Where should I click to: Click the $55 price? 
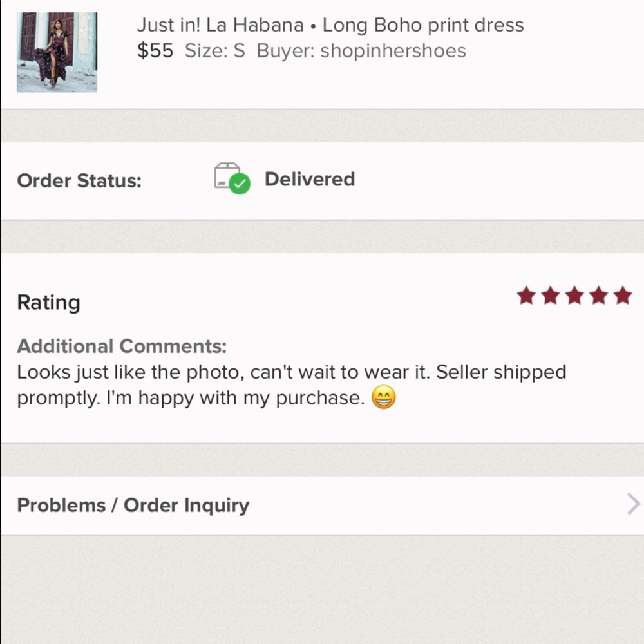pos(155,51)
